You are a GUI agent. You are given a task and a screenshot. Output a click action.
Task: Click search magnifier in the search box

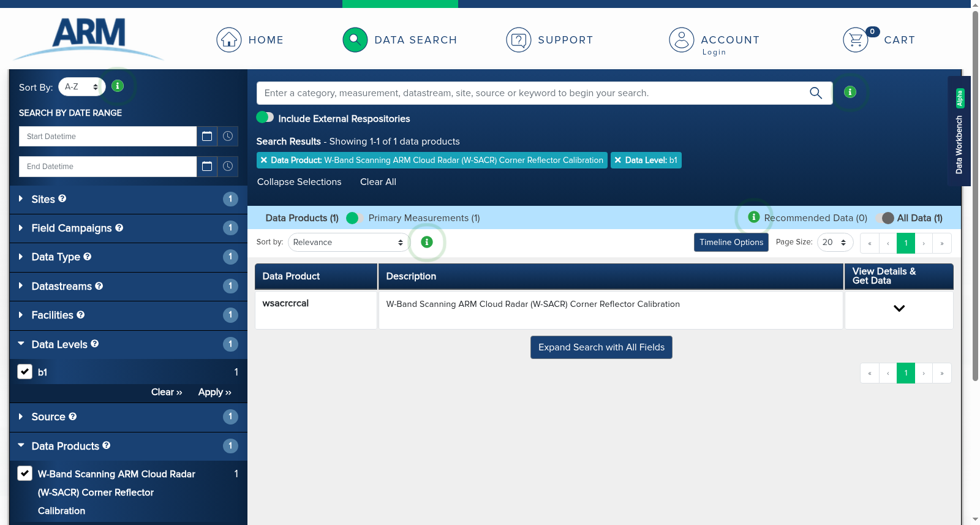point(816,93)
